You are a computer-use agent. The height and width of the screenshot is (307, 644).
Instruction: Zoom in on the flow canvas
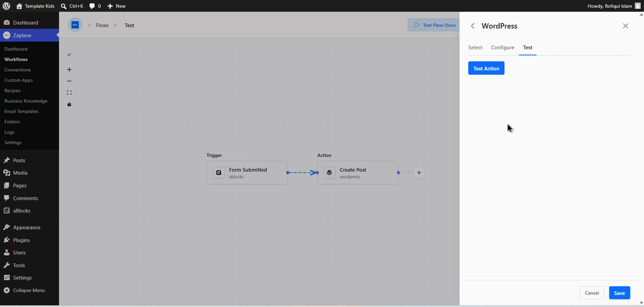[x=69, y=69]
